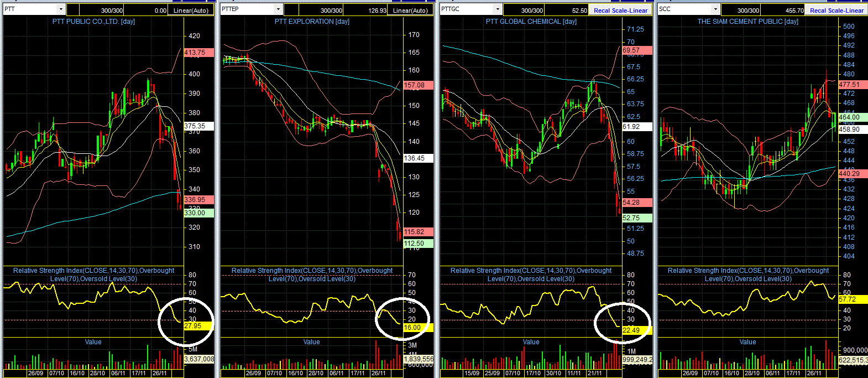The height and width of the screenshot is (378, 868).
Task: Click the 413.75 upper band price label
Action: click(x=199, y=53)
